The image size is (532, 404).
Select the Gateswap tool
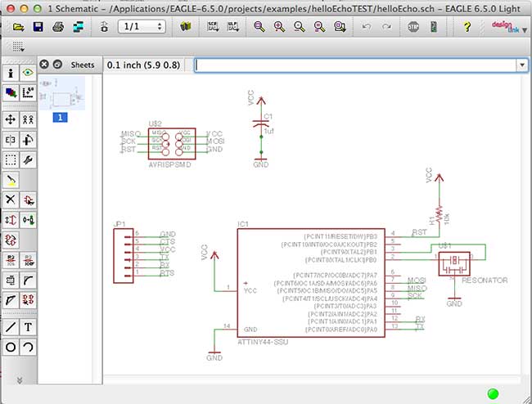28,220
